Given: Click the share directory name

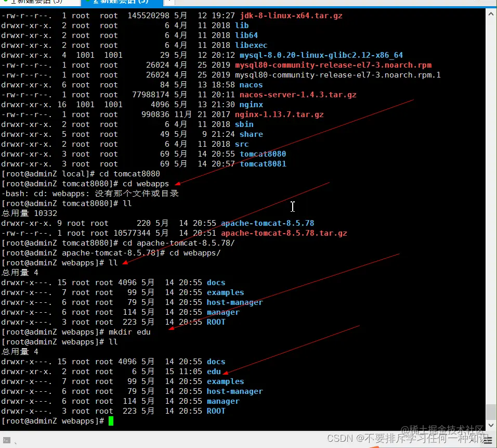Looking at the screenshot, I should [251, 134].
